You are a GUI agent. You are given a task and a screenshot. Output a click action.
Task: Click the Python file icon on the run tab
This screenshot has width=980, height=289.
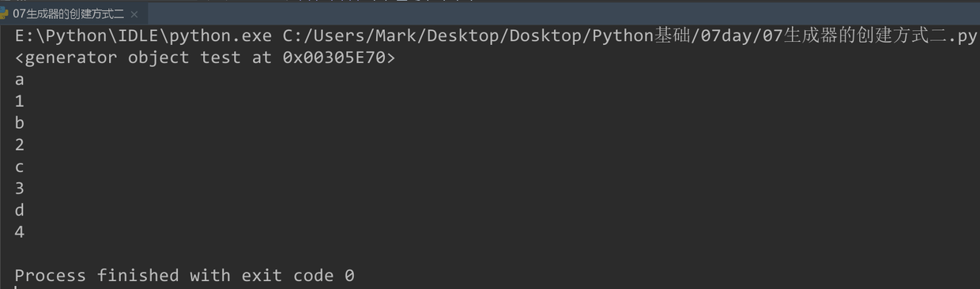(x=5, y=13)
